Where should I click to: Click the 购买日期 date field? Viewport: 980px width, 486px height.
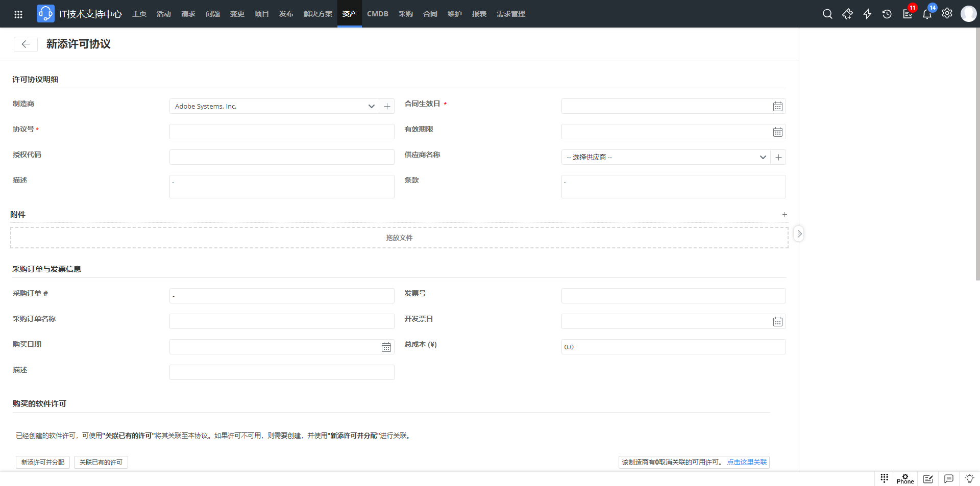[x=282, y=347]
